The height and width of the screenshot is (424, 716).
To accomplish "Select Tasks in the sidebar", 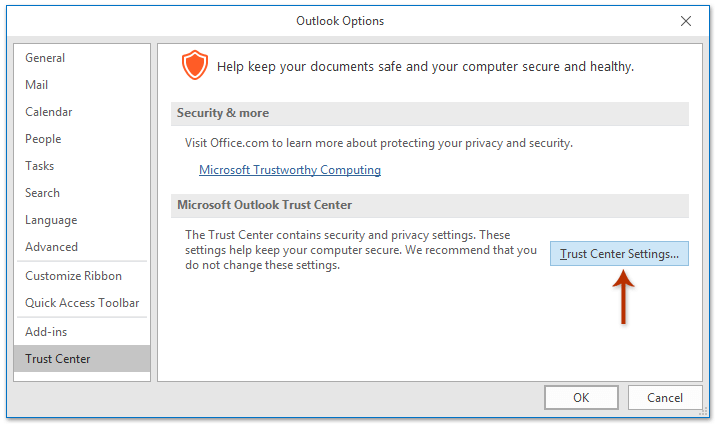I will [82, 166].
